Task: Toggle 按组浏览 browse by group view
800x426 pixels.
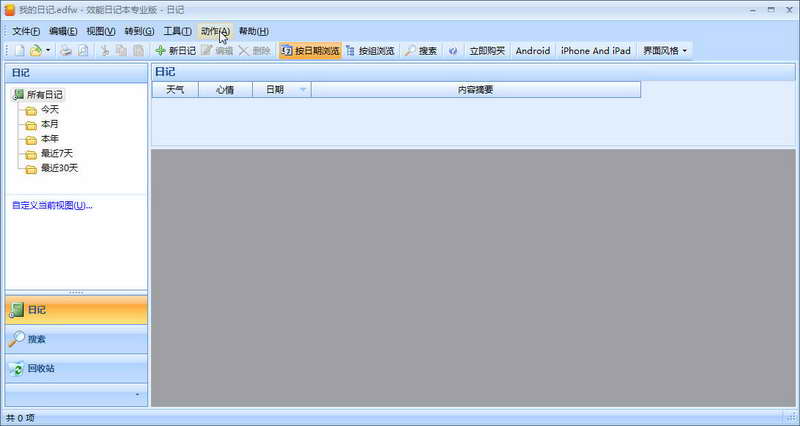Action: pos(370,51)
